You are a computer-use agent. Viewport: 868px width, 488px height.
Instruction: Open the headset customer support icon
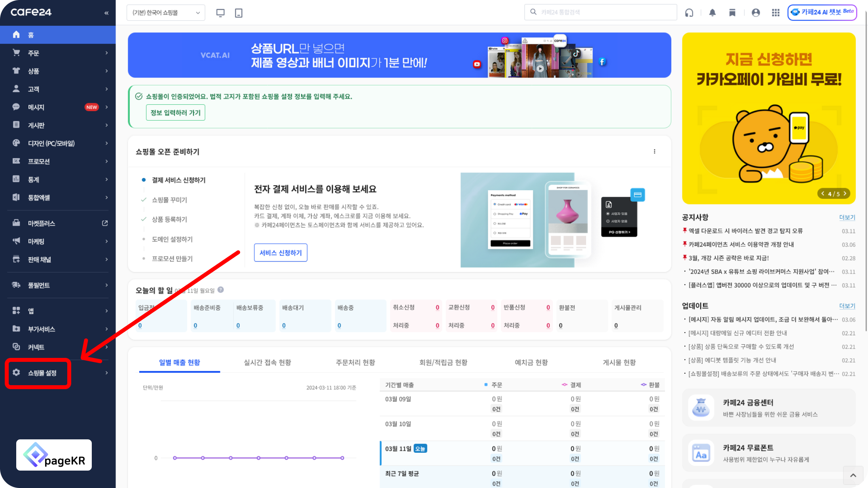pos(689,13)
